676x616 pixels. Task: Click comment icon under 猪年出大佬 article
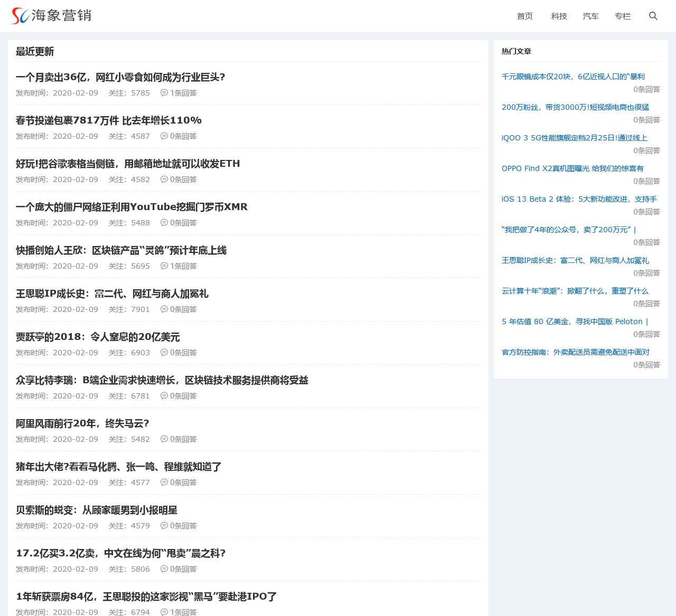pyautogui.click(x=164, y=482)
